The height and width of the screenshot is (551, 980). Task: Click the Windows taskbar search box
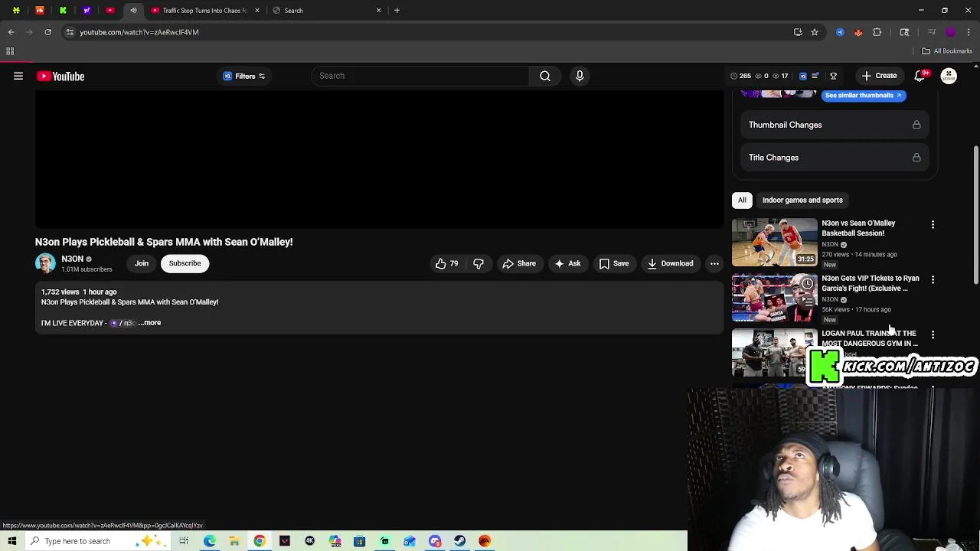click(96, 541)
